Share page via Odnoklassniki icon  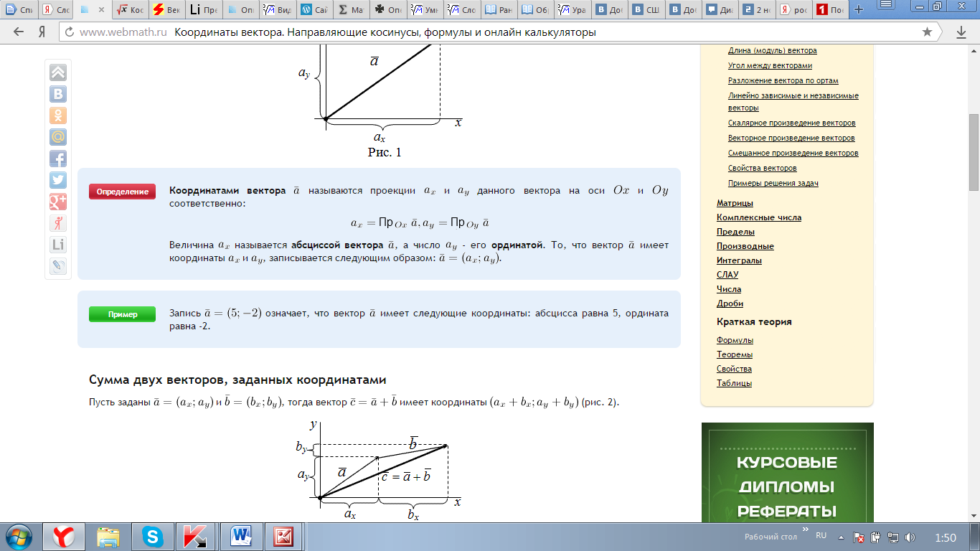[58, 116]
